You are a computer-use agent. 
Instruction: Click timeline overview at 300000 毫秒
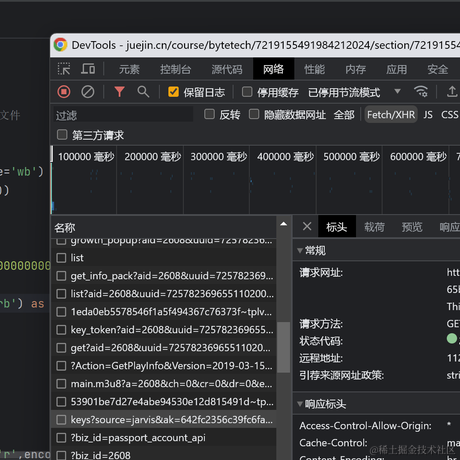(218, 156)
